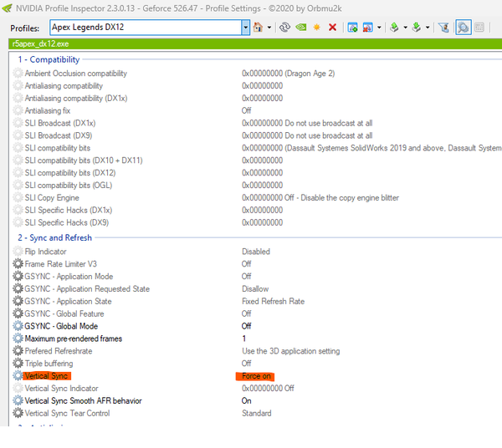Click the gear icon beside GSYNC - Global Mode
This screenshot has width=502, height=448.
18,326
